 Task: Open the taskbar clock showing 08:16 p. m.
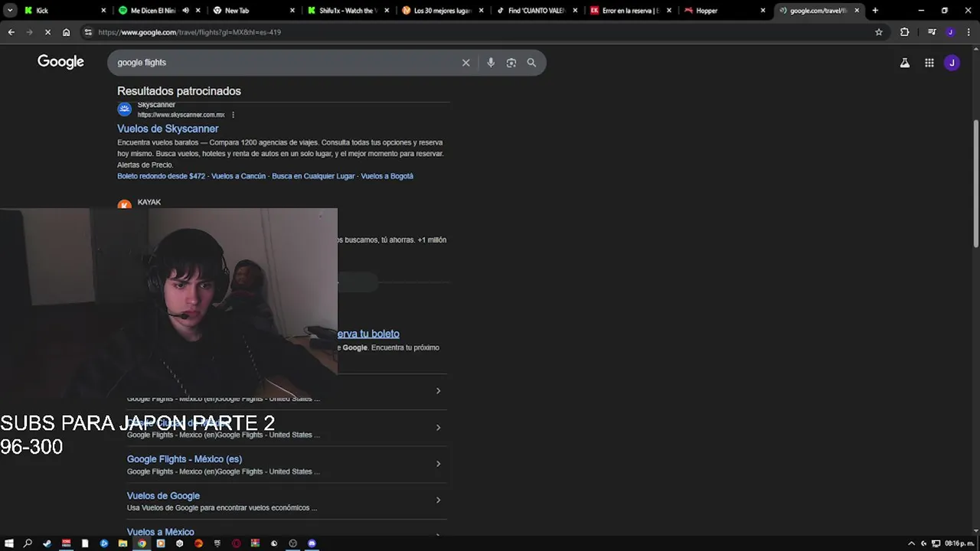(x=959, y=543)
